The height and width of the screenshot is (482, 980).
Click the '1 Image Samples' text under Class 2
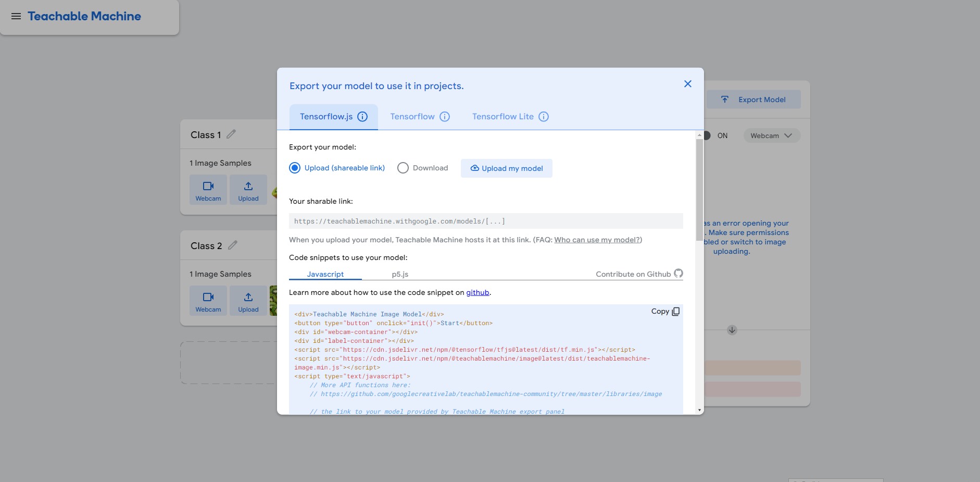coord(220,274)
